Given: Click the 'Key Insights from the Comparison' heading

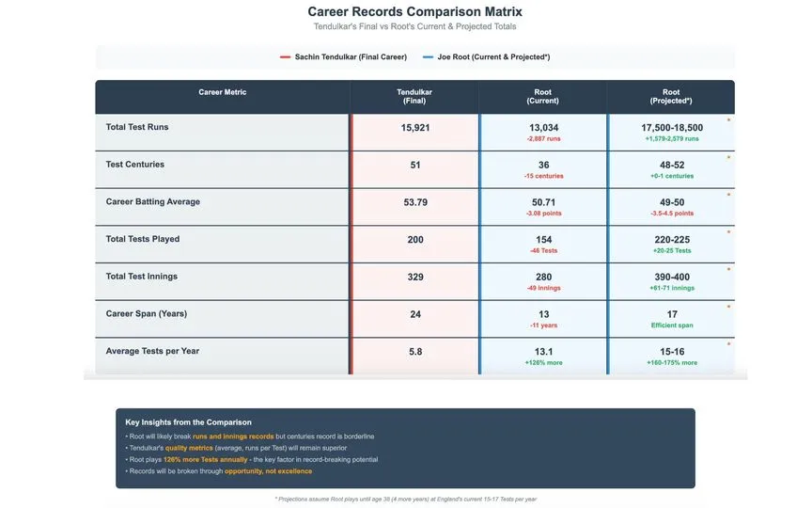Looking at the screenshot, I should (x=189, y=422).
